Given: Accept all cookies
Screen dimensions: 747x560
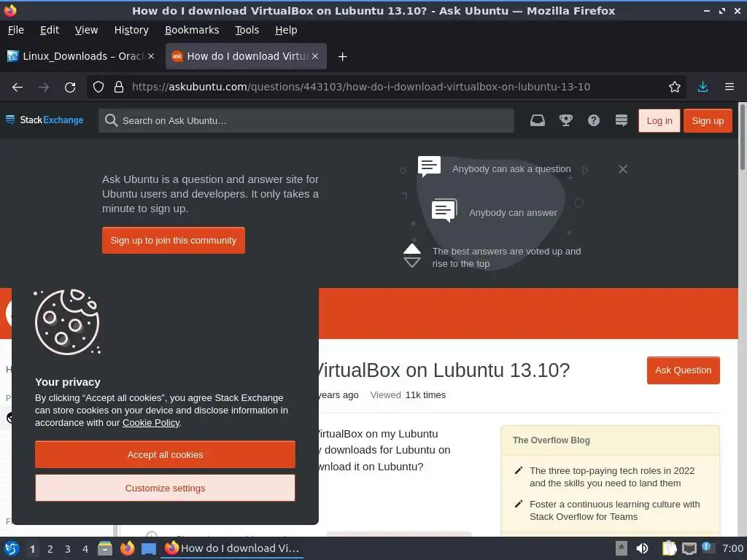Looking at the screenshot, I should (165, 455).
